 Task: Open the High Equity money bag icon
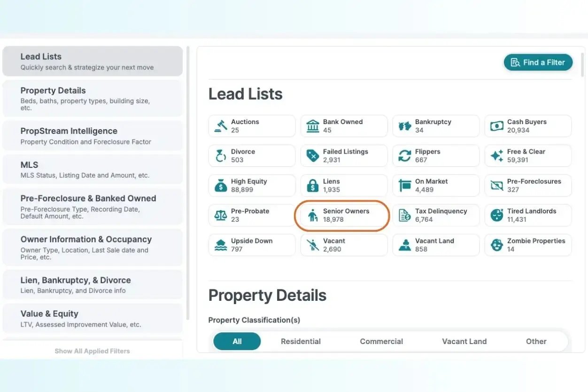pyautogui.click(x=221, y=186)
